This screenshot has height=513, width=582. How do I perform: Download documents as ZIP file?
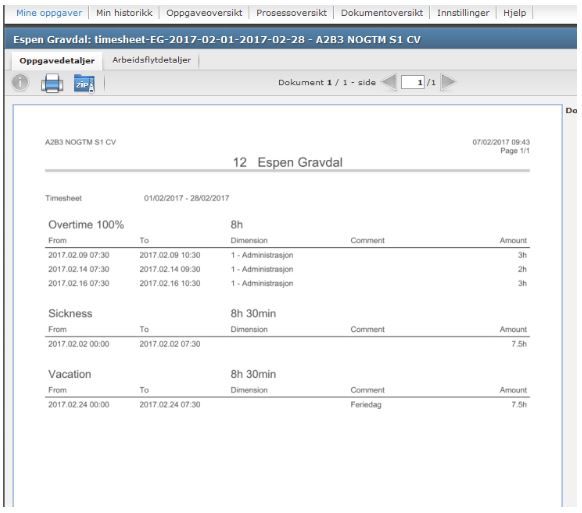coord(84,84)
